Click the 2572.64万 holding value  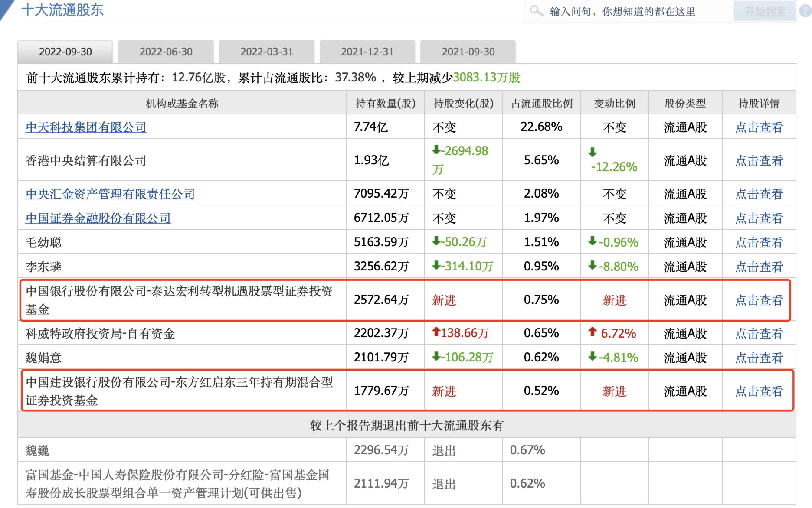[x=381, y=300]
